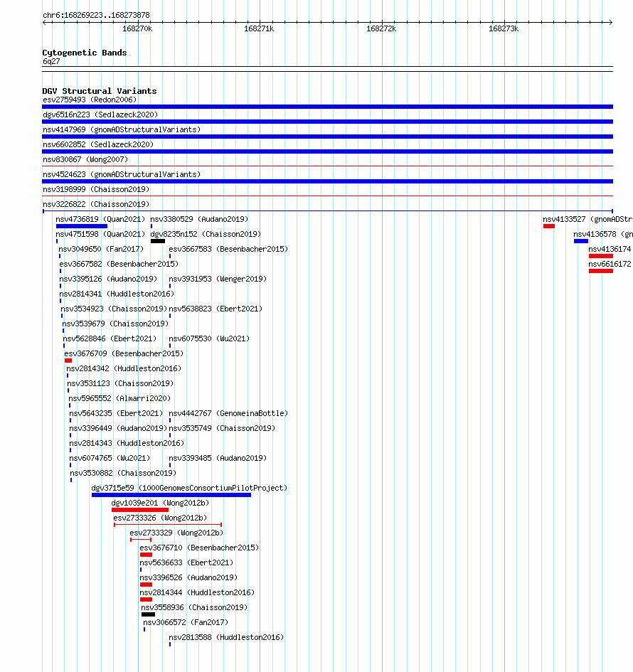Click nsv3393485 (Audano2019) label
The image size is (633, 672).
218,459
